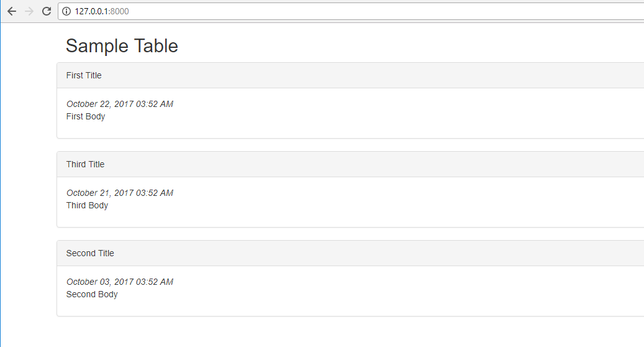Reload the current page
The image size is (644, 347).
(x=46, y=11)
